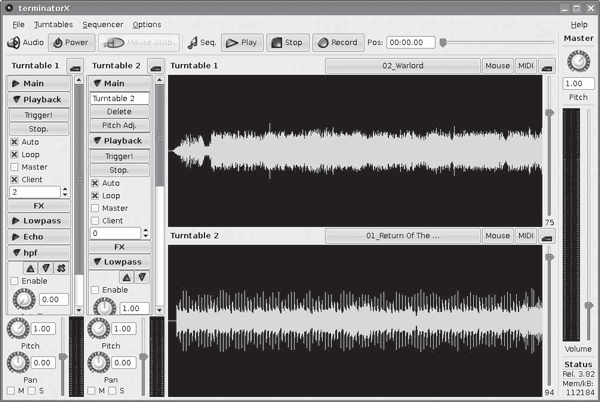
Task: Click the Power button in the toolbar
Action: (70, 43)
